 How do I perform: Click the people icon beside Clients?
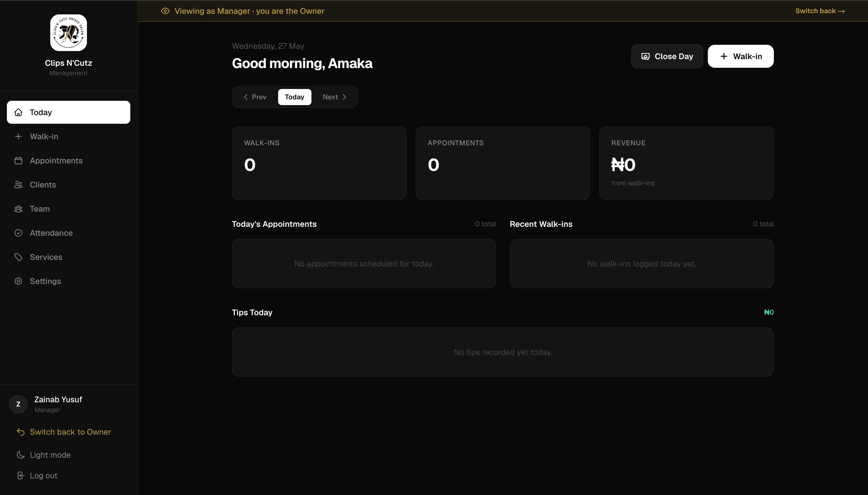[x=18, y=185]
